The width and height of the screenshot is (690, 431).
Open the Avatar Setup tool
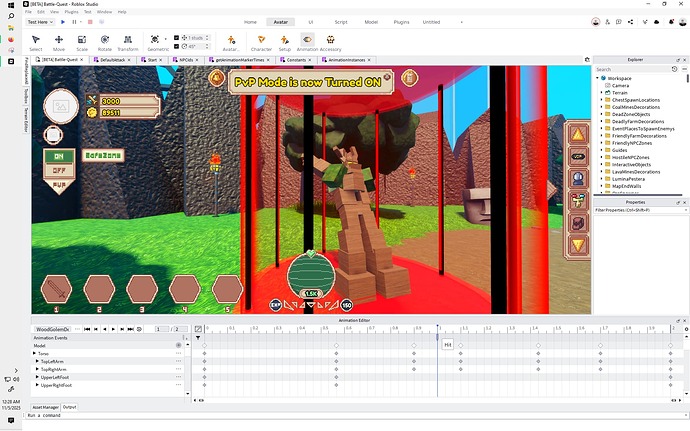tap(285, 43)
